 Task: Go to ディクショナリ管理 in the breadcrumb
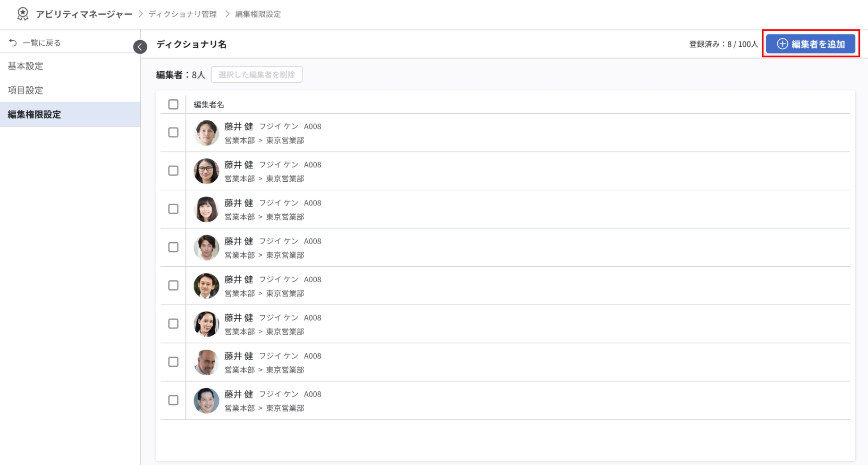[x=183, y=14]
